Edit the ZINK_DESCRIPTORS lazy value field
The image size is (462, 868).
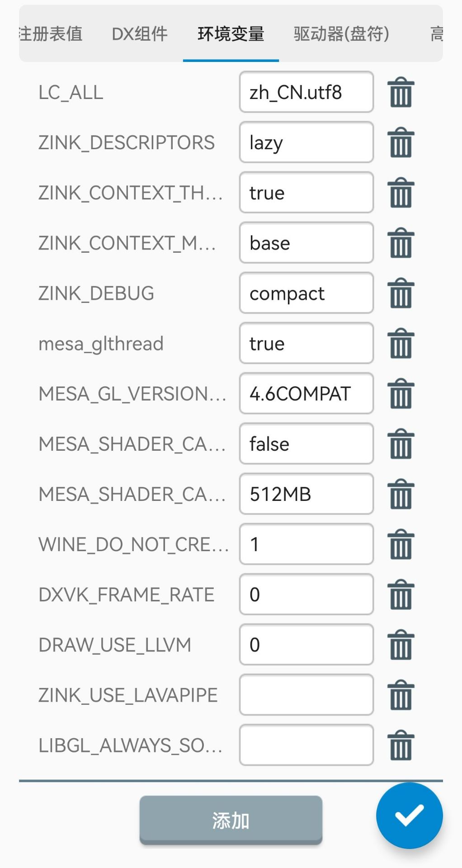pyautogui.click(x=306, y=142)
